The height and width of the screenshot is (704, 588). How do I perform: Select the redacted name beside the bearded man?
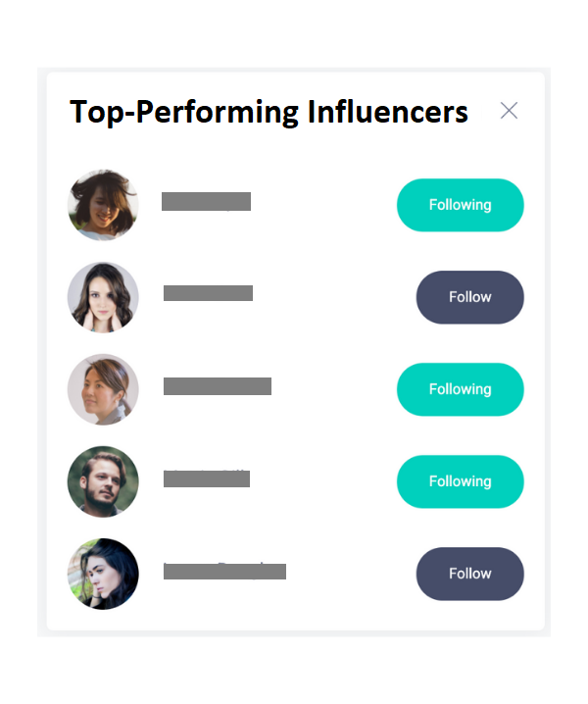point(207,478)
